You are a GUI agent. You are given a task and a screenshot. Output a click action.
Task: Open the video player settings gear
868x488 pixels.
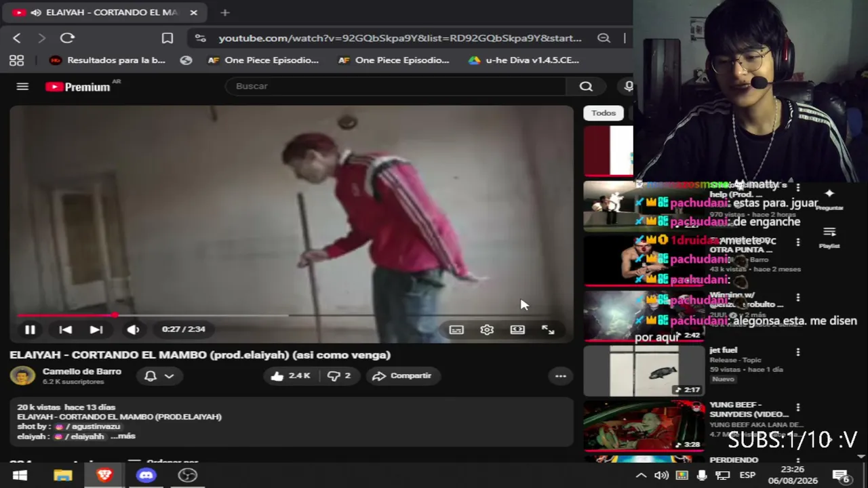[487, 329]
